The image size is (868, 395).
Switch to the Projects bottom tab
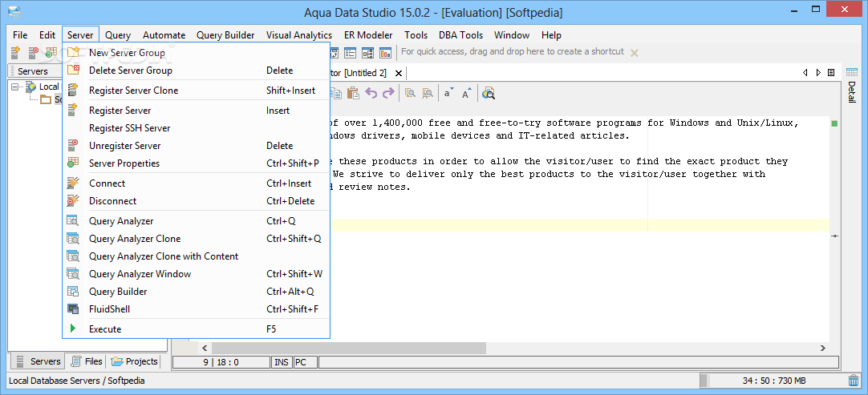point(135,361)
